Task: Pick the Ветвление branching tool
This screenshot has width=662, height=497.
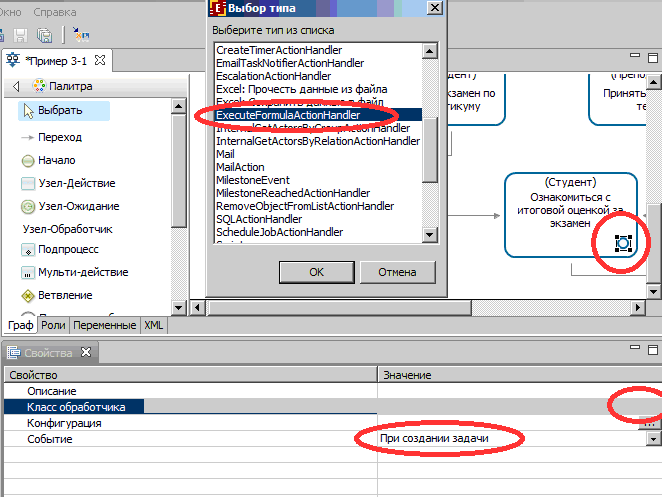Action: [65, 295]
